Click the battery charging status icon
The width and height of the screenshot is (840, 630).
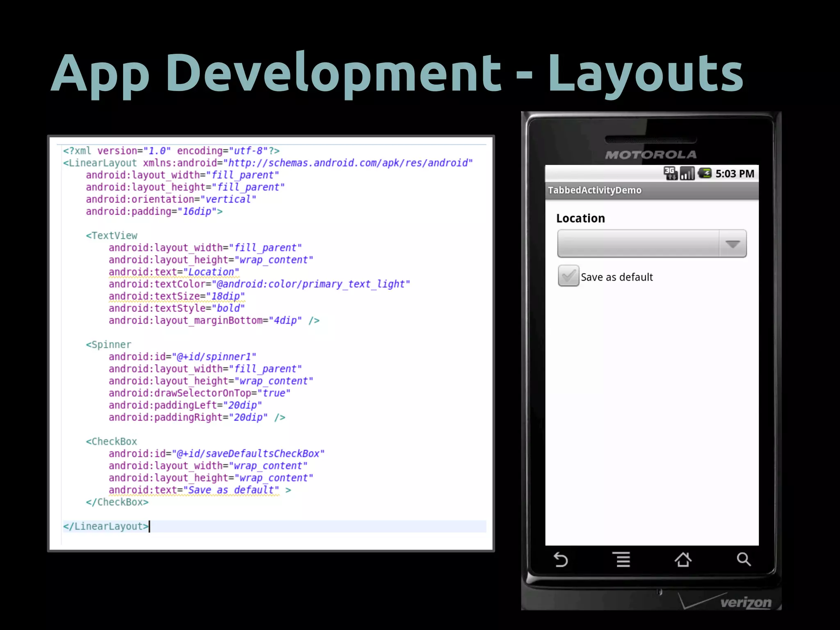[x=705, y=173]
